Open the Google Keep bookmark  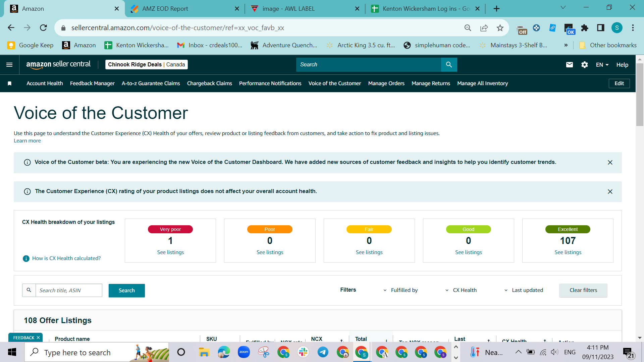pos(30,45)
